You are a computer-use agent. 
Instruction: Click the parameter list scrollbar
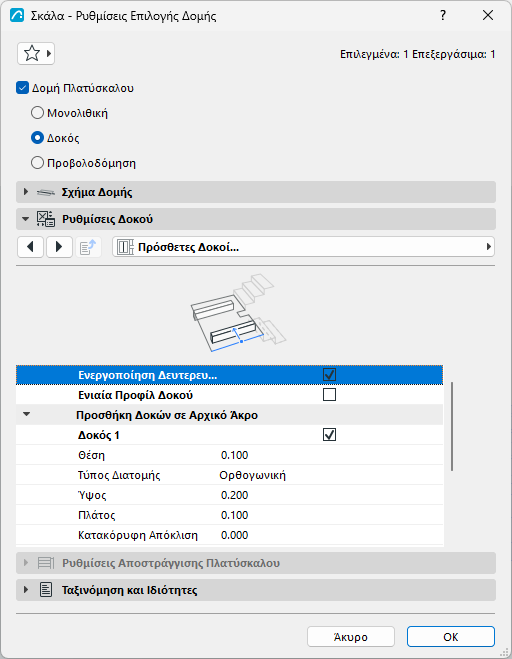tap(452, 426)
